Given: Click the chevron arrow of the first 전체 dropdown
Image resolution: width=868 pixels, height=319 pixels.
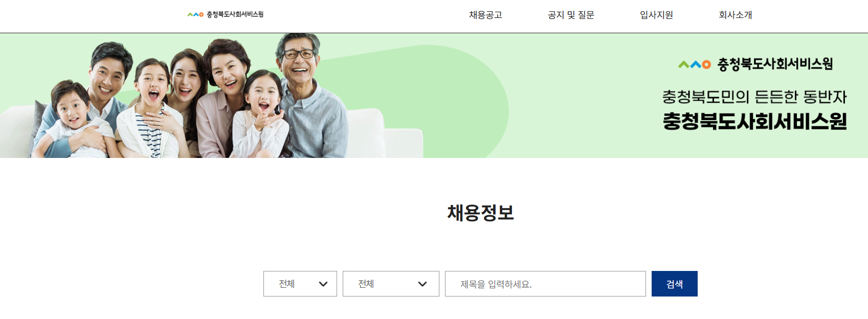Looking at the screenshot, I should pos(323,284).
